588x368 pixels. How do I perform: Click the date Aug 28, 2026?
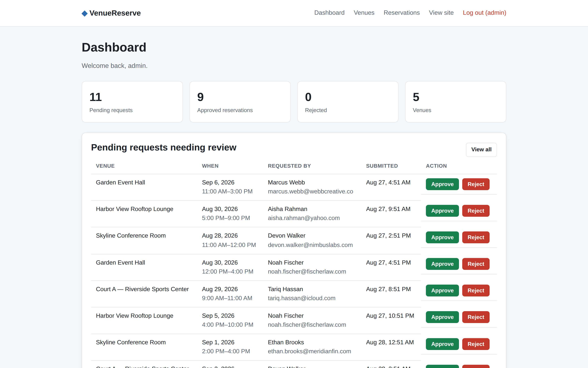(220, 236)
